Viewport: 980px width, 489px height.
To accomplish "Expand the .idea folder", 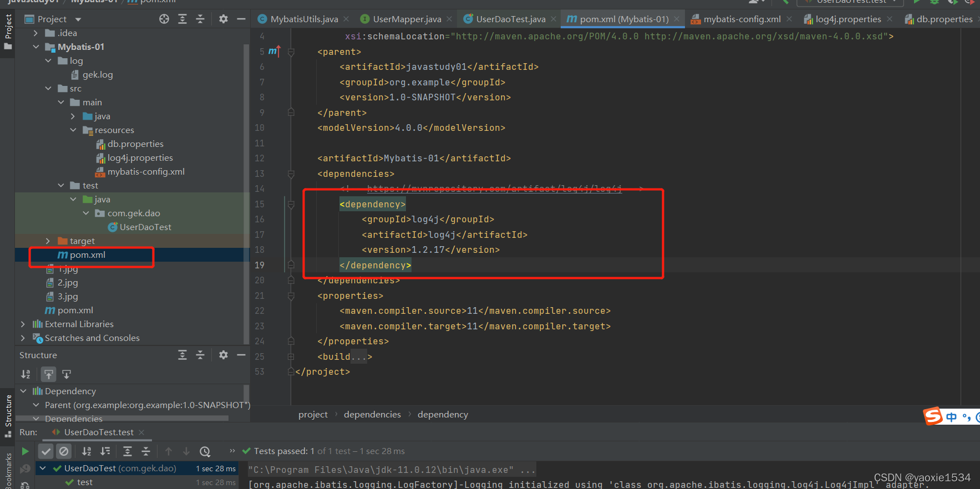I will [x=35, y=33].
